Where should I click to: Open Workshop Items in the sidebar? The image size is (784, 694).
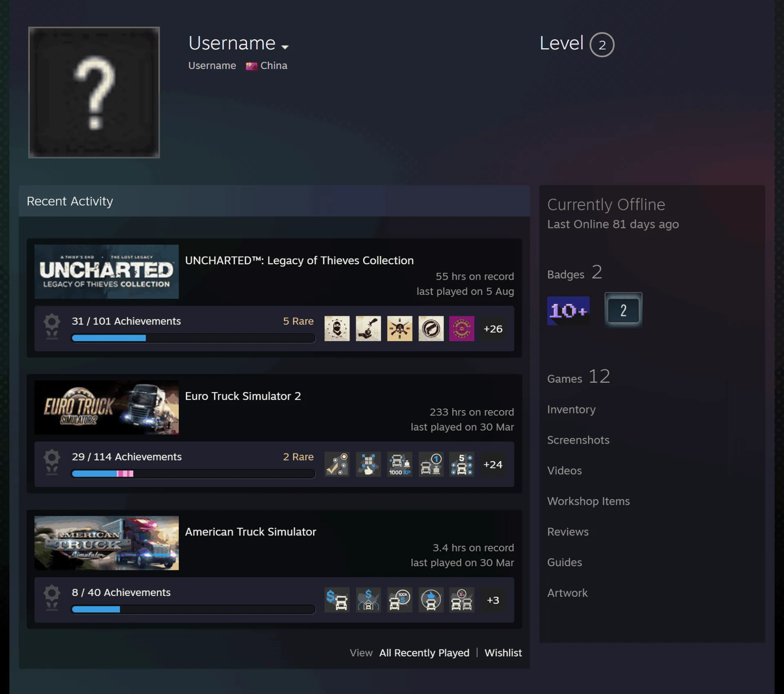588,501
